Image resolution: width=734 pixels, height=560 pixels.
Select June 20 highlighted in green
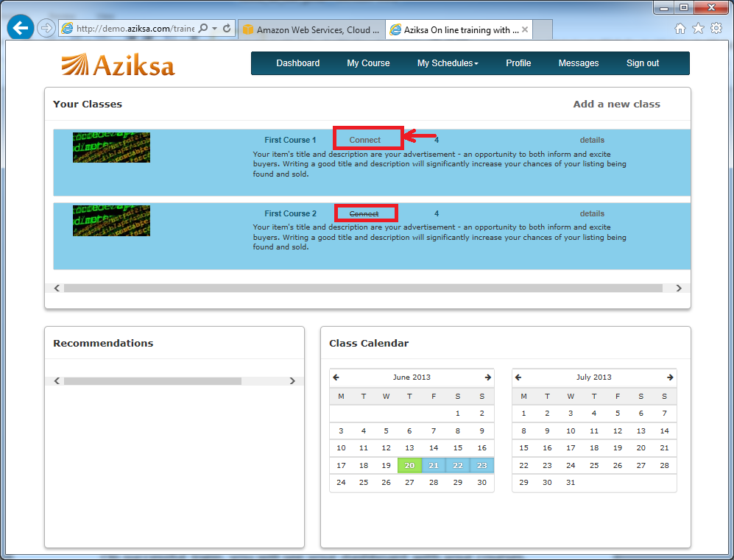[409, 465]
